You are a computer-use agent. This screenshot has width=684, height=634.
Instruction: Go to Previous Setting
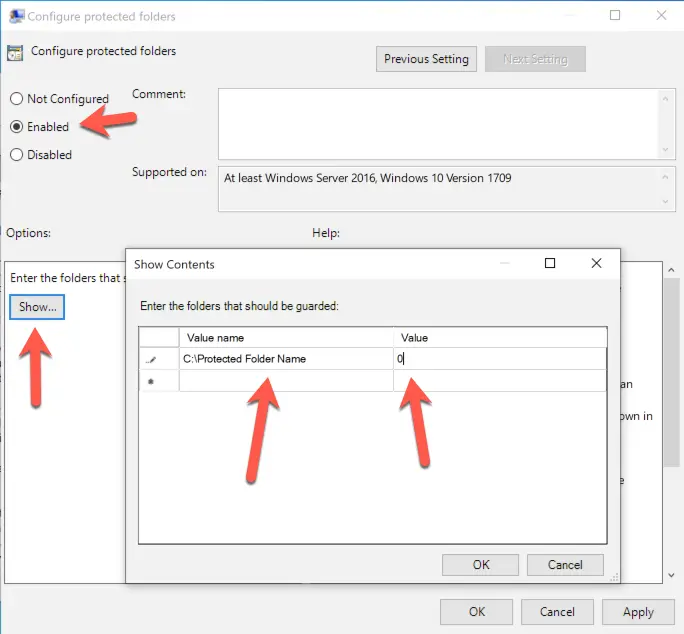[426, 59]
